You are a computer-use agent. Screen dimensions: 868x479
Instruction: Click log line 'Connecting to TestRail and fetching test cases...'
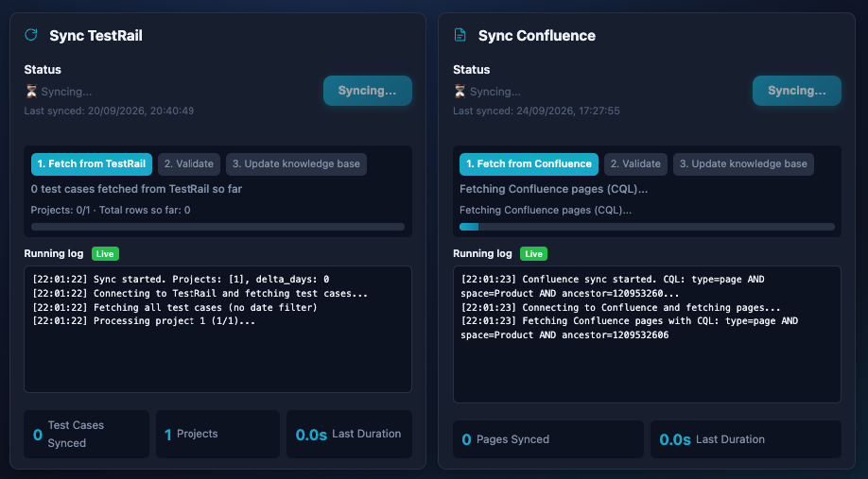[231, 293]
